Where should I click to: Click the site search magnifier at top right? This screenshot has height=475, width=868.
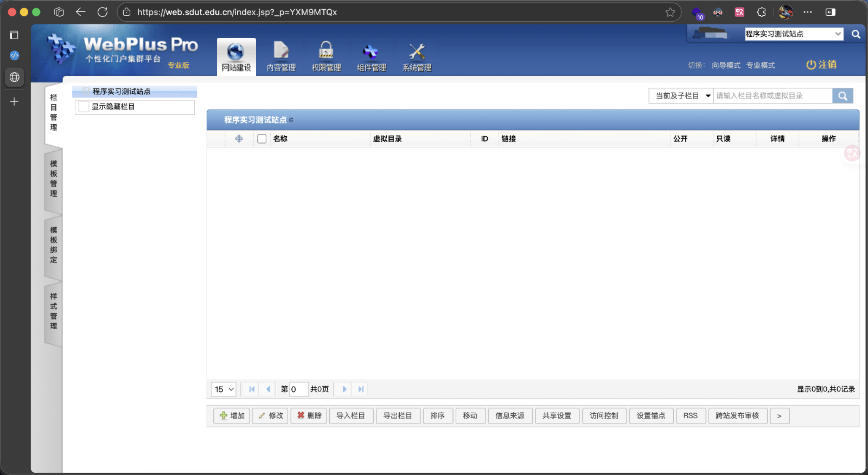pos(856,34)
